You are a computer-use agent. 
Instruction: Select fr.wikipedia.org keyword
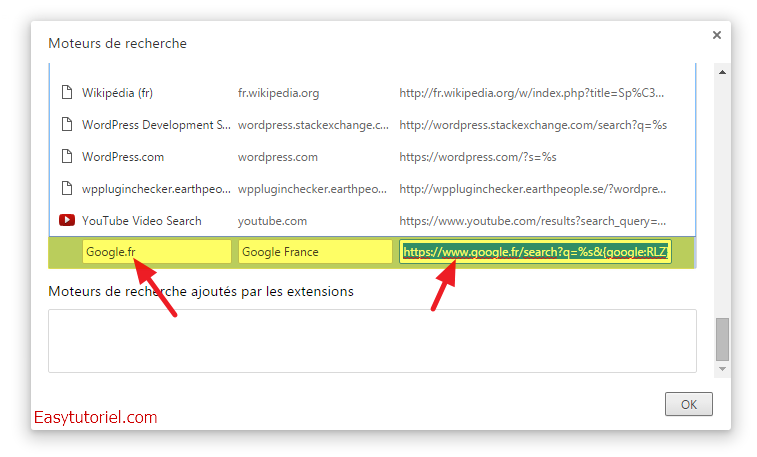(279, 93)
